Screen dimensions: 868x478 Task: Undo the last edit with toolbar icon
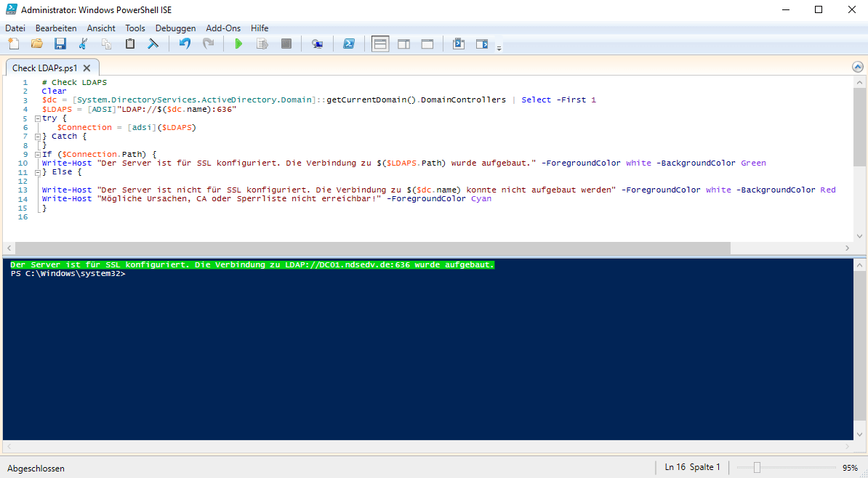(184, 44)
